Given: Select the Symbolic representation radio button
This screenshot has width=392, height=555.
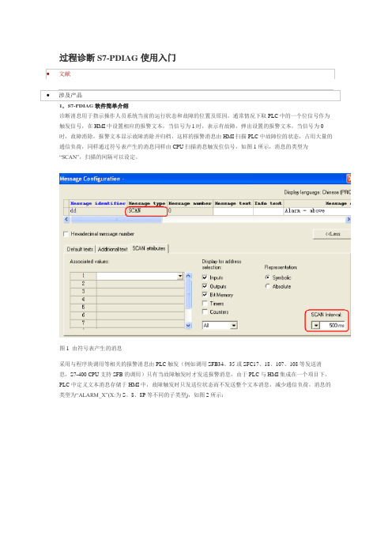Looking at the screenshot, I should [x=267, y=277].
